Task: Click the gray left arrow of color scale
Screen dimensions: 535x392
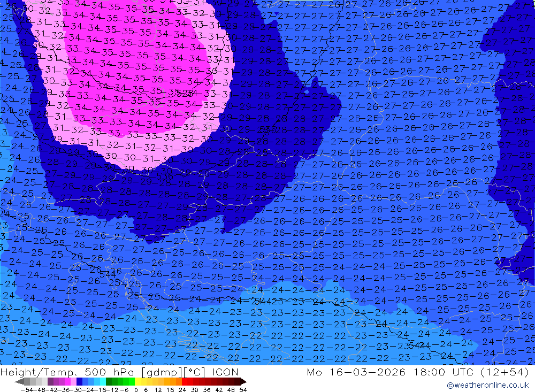Action: 19,381
